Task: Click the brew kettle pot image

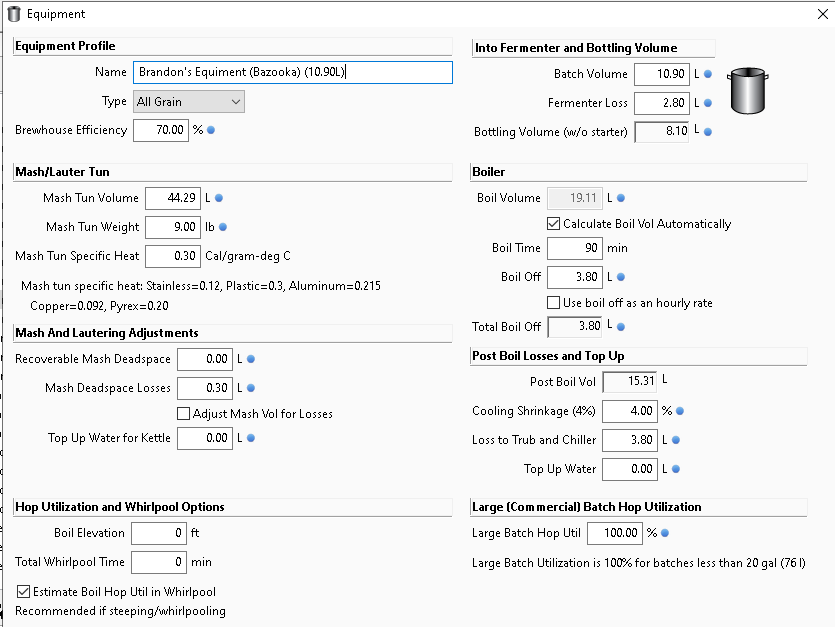Action: coord(748,91)
